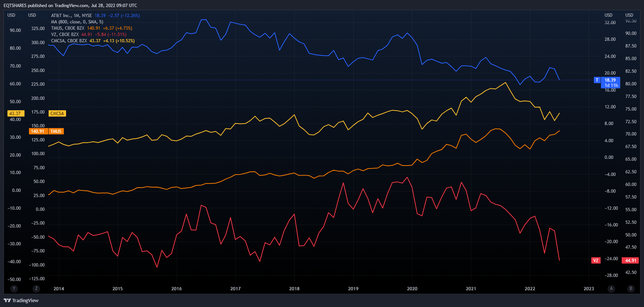Click the +6.37 (+4.73%) change value

pos(118,28)
